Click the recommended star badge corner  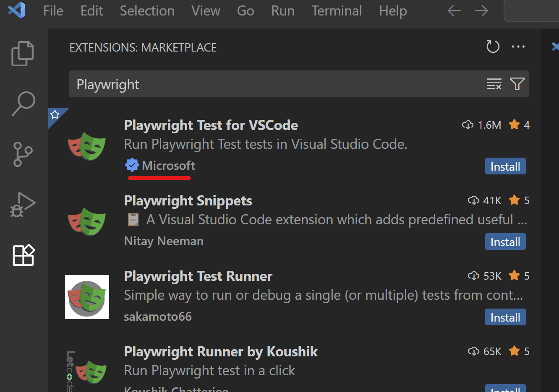coord(55,114)
